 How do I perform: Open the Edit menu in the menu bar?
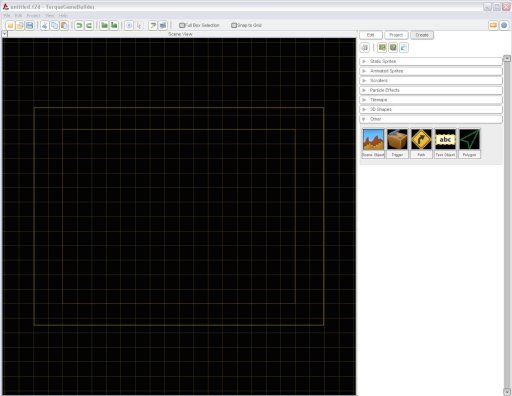[18, 16]
